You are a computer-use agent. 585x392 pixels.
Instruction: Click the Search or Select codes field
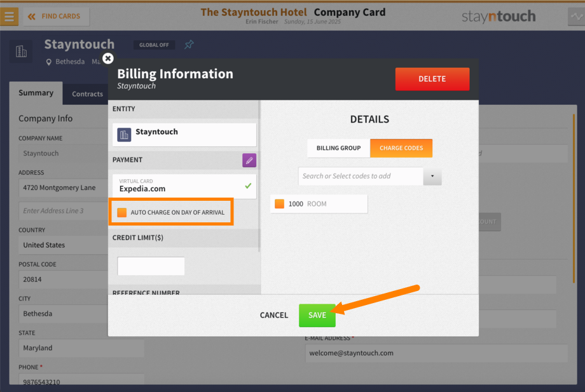[x=361, y=176]
